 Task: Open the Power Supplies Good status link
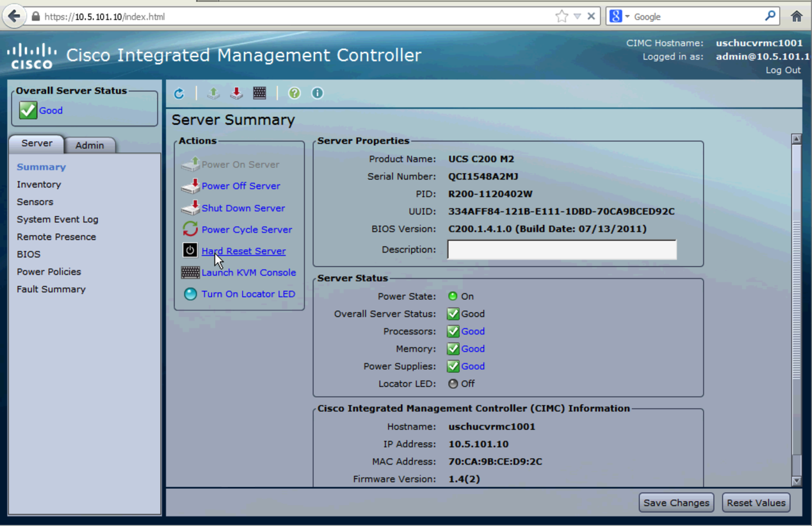[473, 366]
